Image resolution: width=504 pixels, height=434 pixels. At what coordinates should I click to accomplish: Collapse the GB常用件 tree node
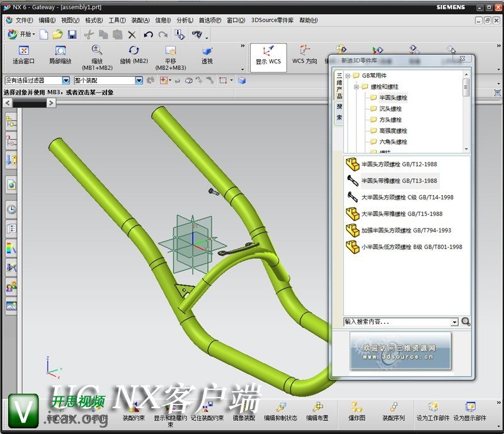(348, 76)
